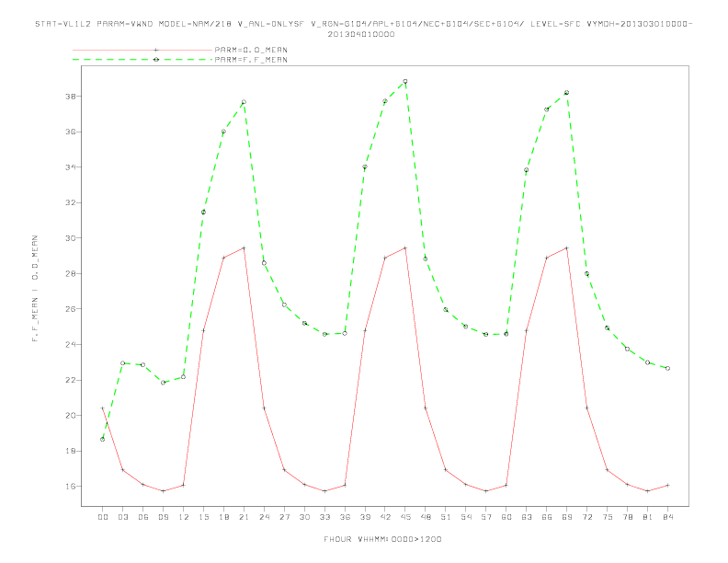Image resolution: width=728 pixels, height=563 pixels.
Task: Click y-axis tick label 34
Action: pos(71,167)
